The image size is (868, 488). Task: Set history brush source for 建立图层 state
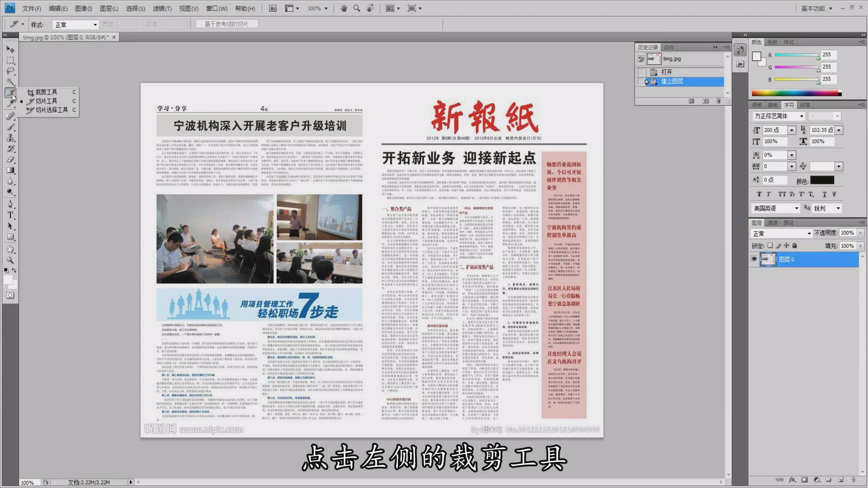pos(641,81)
